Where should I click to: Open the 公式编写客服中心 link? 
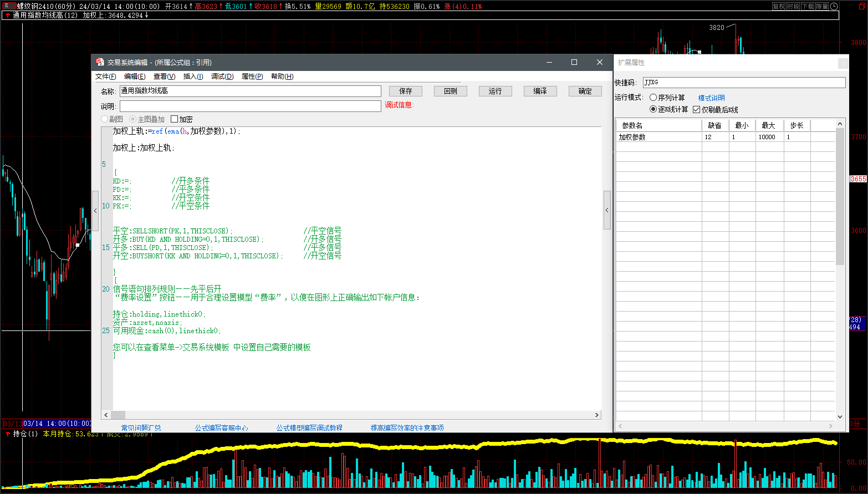(x=222, y=428)
